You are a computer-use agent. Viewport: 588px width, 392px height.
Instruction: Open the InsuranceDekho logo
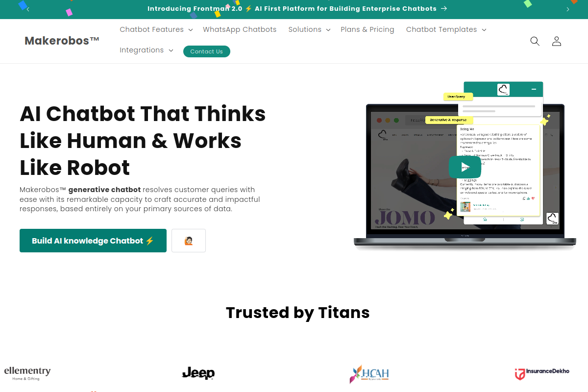(x=542, y=373)
